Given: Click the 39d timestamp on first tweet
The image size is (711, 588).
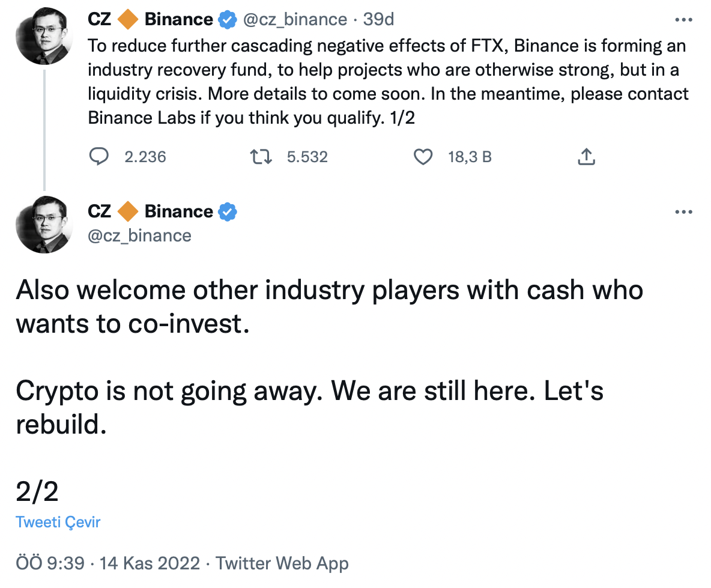Looking at the screenshot, I should pos(379,19).
